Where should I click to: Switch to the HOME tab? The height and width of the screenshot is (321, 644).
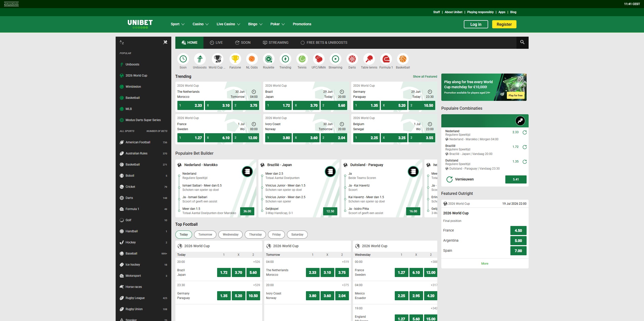tap(189, 42)
